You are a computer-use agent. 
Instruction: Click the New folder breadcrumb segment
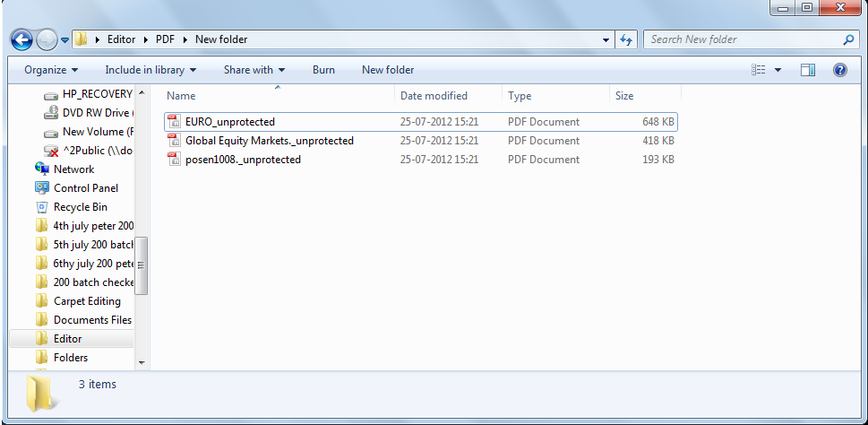221,39
